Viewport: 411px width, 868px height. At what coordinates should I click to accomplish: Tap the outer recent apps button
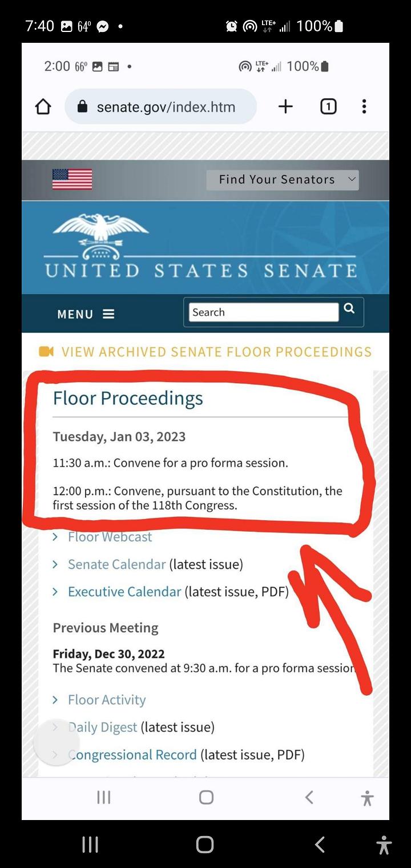(90, 845)
